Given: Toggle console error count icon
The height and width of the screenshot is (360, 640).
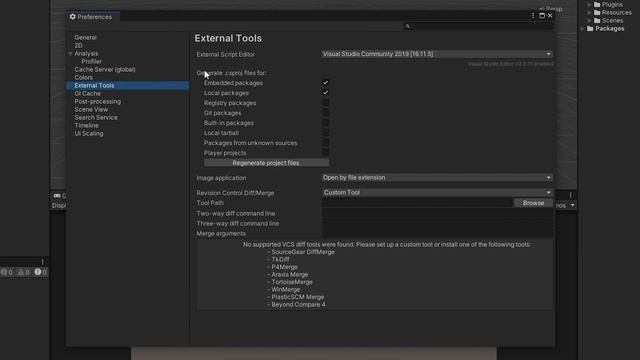Looking at the screenshot, I should 40,272.
